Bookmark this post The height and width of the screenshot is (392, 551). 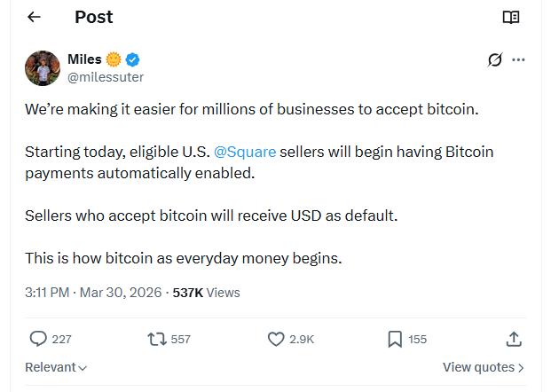click(x=395, y=339)
